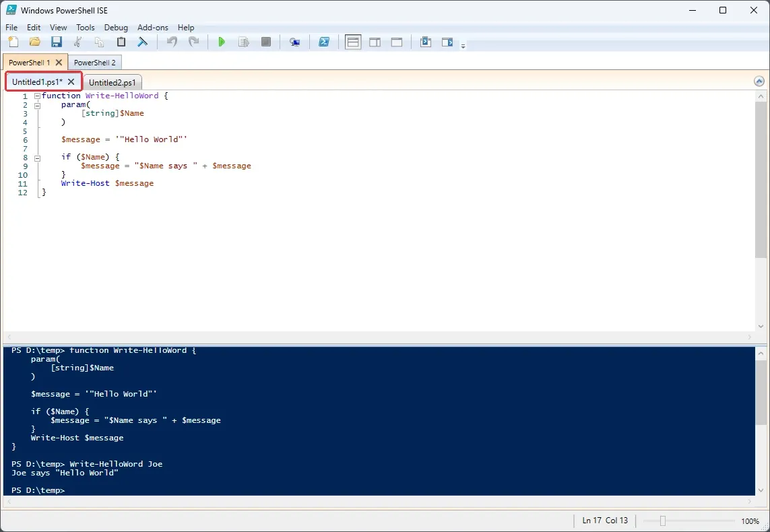Viewport: 770px width, 532px height.
Task: Switch to PowerShell 2 tab
Action: click(95, 63)
